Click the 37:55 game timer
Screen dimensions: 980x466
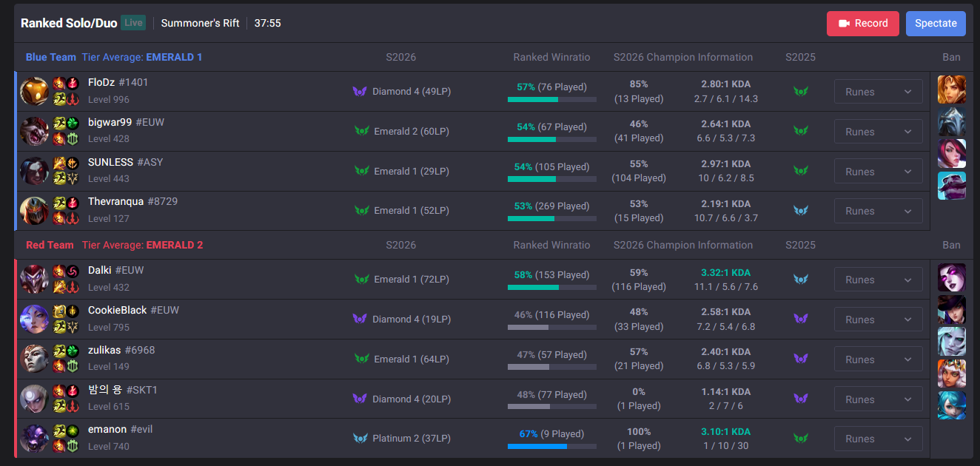click(x=267, y=23)
